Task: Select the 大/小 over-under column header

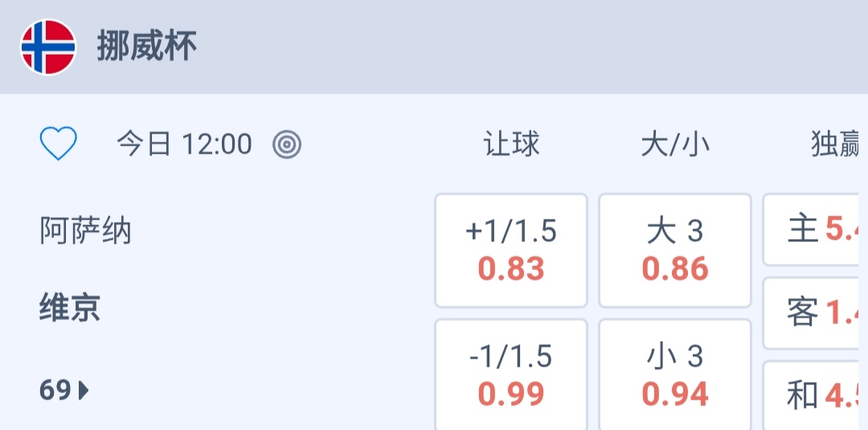Action: pyautogui.click(x=675, y=145)
